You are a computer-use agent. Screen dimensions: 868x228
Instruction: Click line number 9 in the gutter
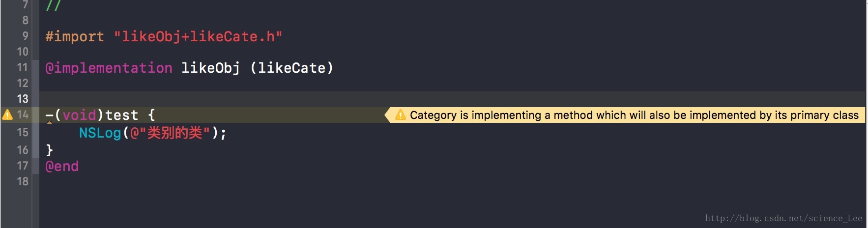point(25,36)
